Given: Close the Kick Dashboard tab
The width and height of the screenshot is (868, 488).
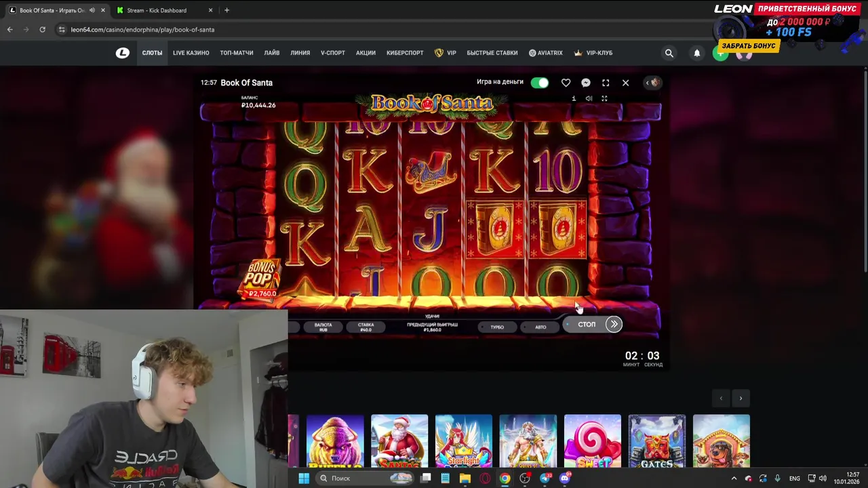Looking at the screenshot, I should tap(210, 10).
